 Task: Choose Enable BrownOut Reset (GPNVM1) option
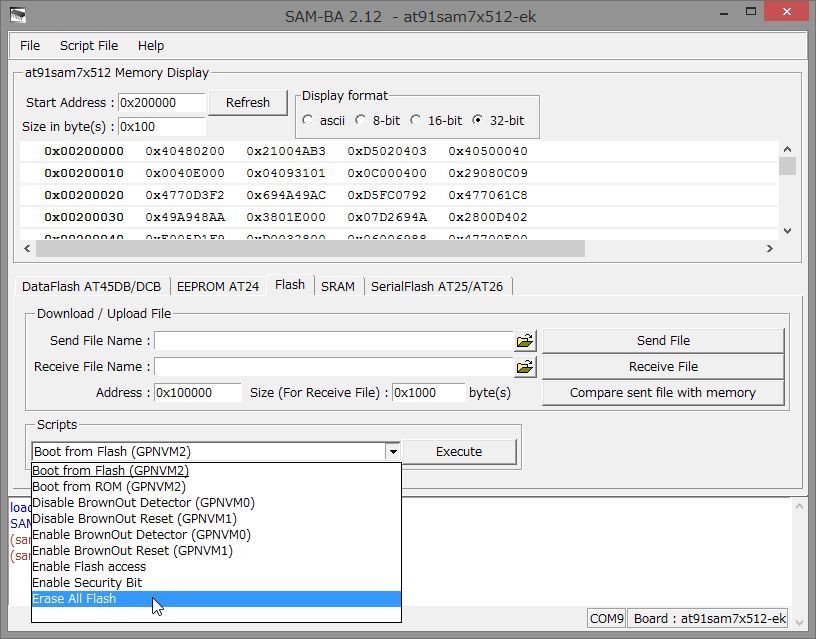coord(216,551)
